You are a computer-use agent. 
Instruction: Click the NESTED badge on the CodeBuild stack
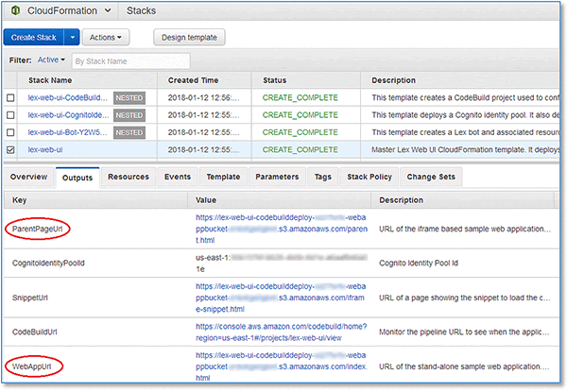(x=129, y=98)
